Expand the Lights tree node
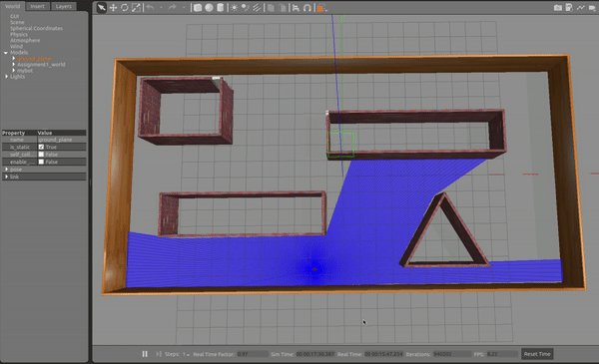Screen dimensions: 599x364 pyautogui.click(x=7, y=77)
